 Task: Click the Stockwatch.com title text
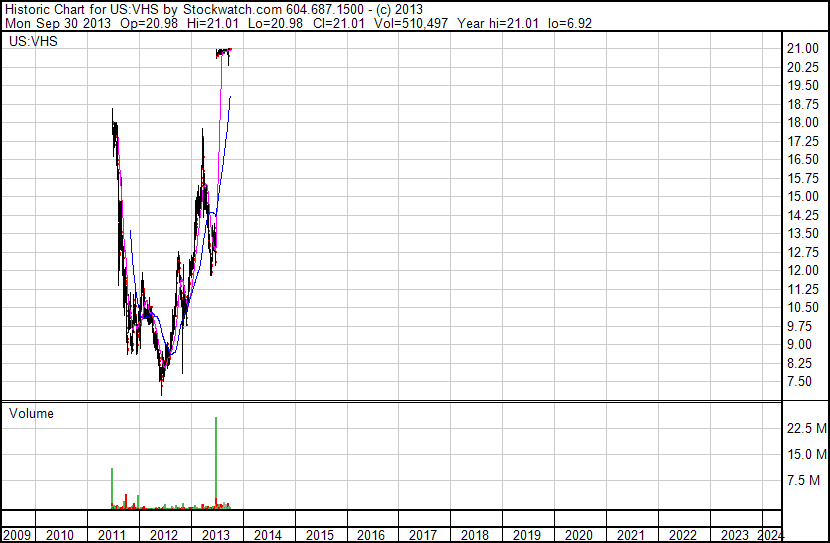(x=232, y=10)
